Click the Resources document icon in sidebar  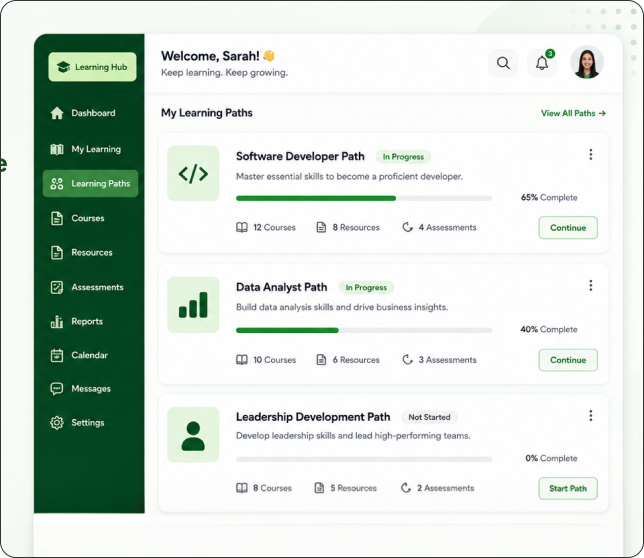(57, 253)
